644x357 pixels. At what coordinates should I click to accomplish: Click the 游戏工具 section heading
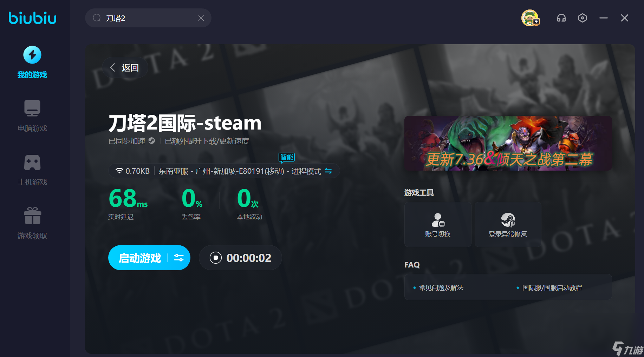[419, 193]
